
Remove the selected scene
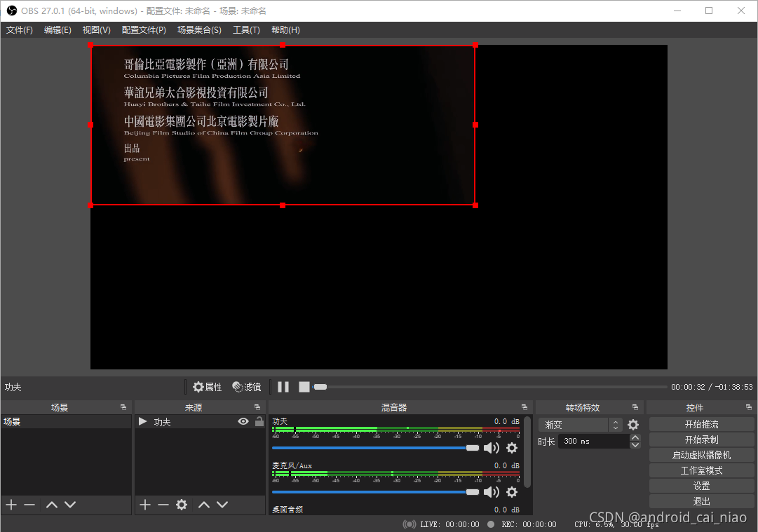coord(29,505)
